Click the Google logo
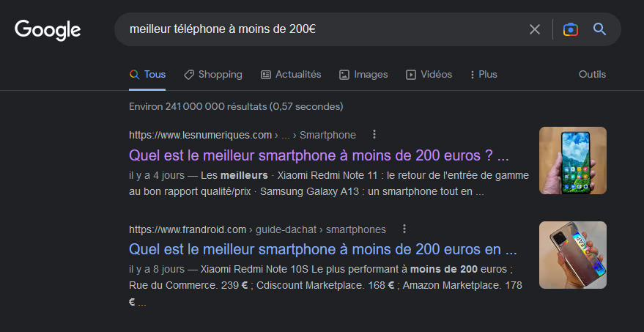The width and height of the screenshot is (644, 332). coord(48,30)
